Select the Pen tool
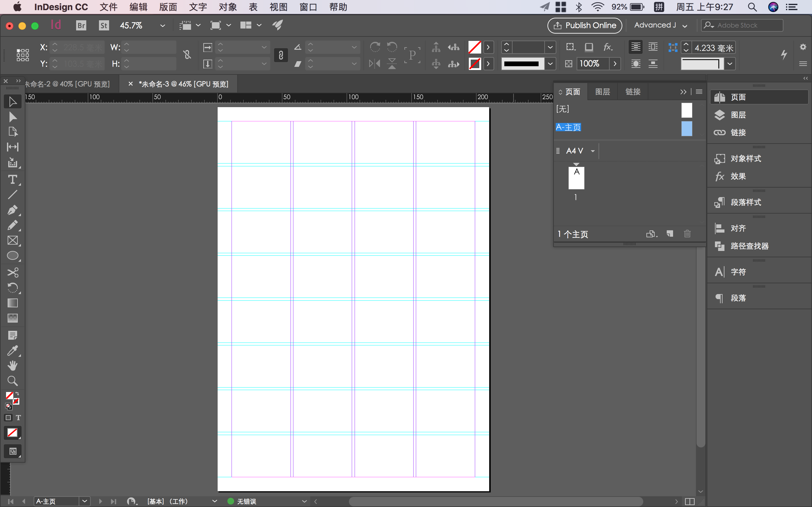The width and height of the screenshot is (812, 507). click(13, 210)
